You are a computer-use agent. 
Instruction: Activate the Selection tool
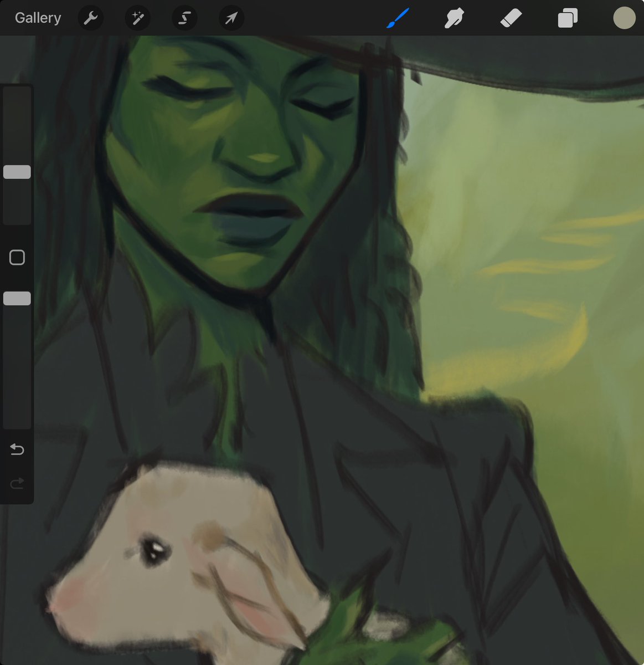(x=184, y=18)
